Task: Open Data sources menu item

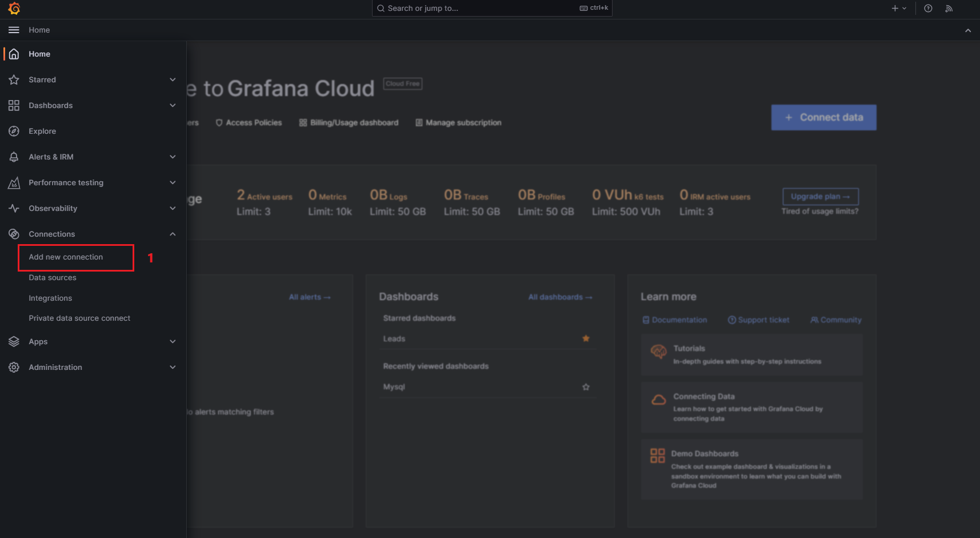Action: point(53,278)
